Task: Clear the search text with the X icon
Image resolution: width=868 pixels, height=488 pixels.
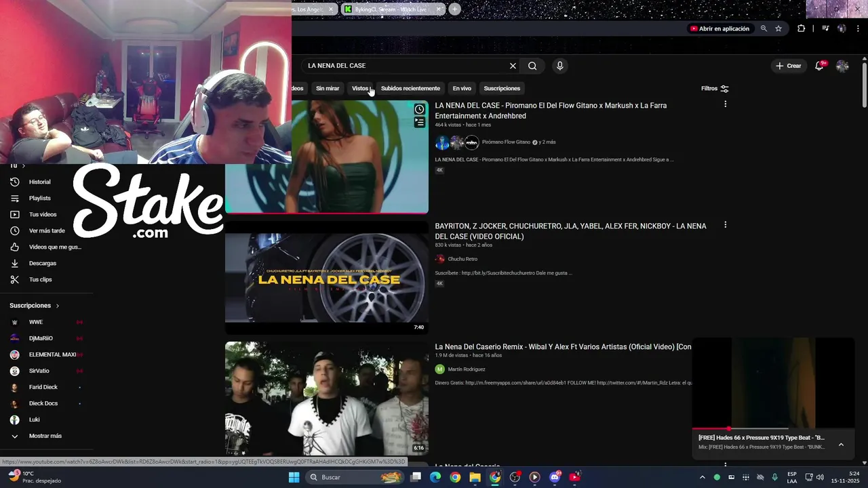Action: [x=513, y=66]
